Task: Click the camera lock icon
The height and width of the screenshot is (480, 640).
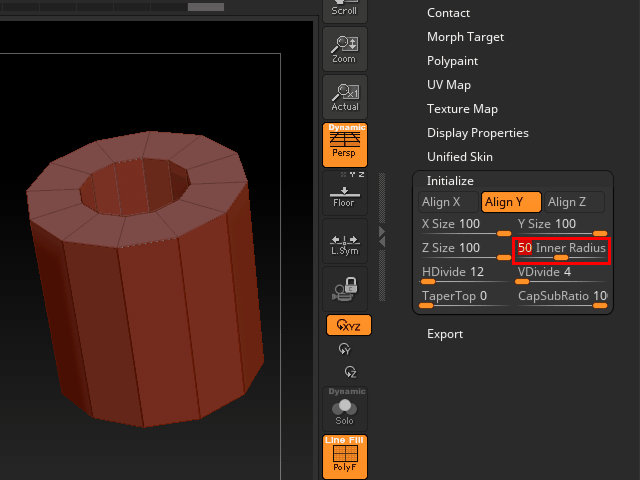Action: click(344, 288)
